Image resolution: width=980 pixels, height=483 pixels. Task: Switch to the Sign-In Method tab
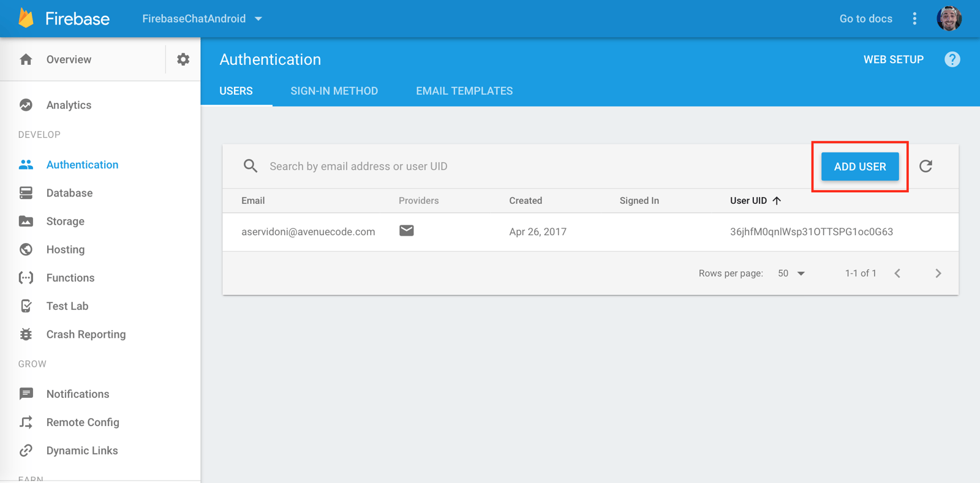pyautogui.click(x=334, y=91)
